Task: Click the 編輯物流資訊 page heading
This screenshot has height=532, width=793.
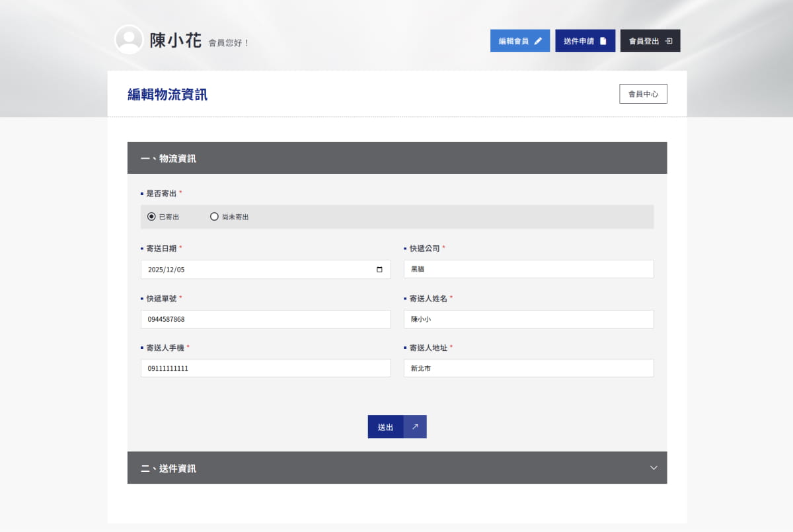Action: 167,95
